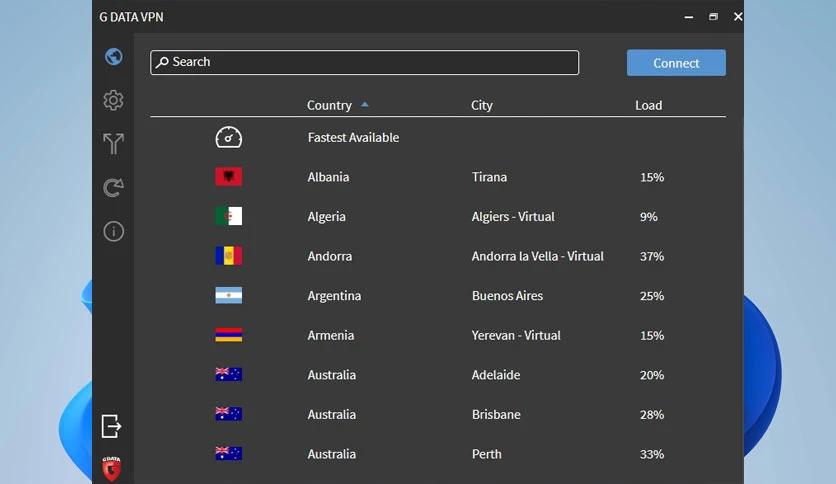Image resolution: width=836 pixels, height=484 pixels.
Task: Click the 9% load value for Algeria
Action: coord(649,216)
